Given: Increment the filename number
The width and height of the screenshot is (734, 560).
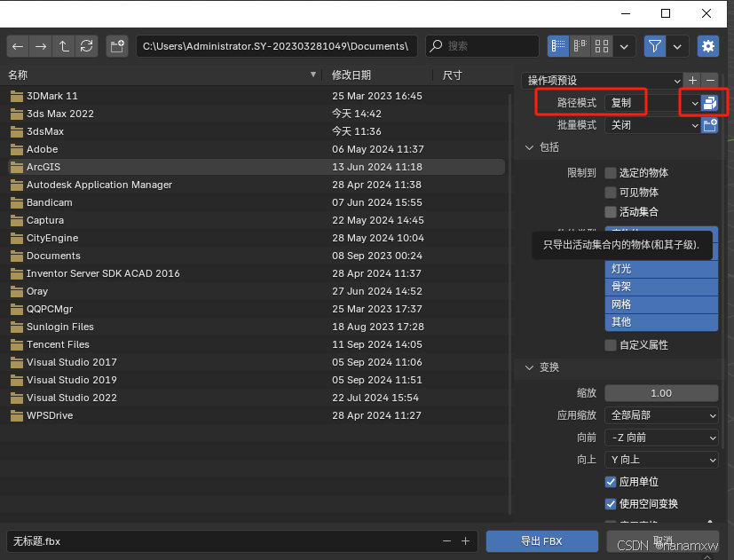Looking at the screenshot, I should point(465,541).
